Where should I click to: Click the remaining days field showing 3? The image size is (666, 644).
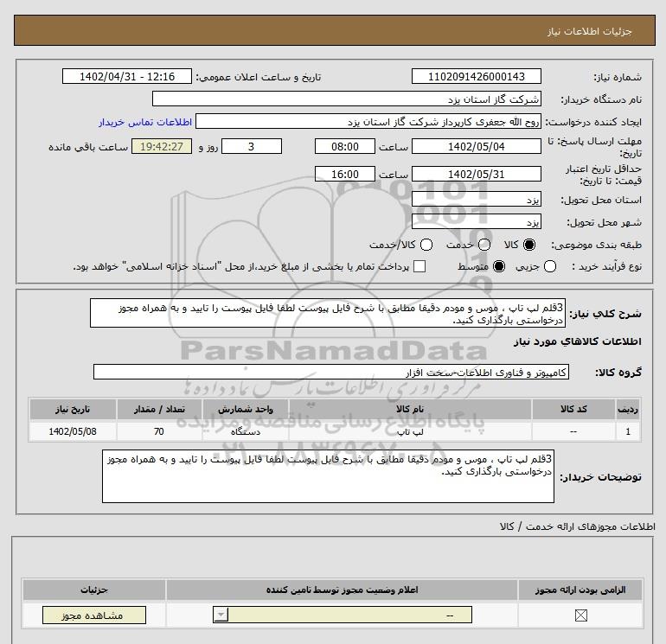[252, 147]
